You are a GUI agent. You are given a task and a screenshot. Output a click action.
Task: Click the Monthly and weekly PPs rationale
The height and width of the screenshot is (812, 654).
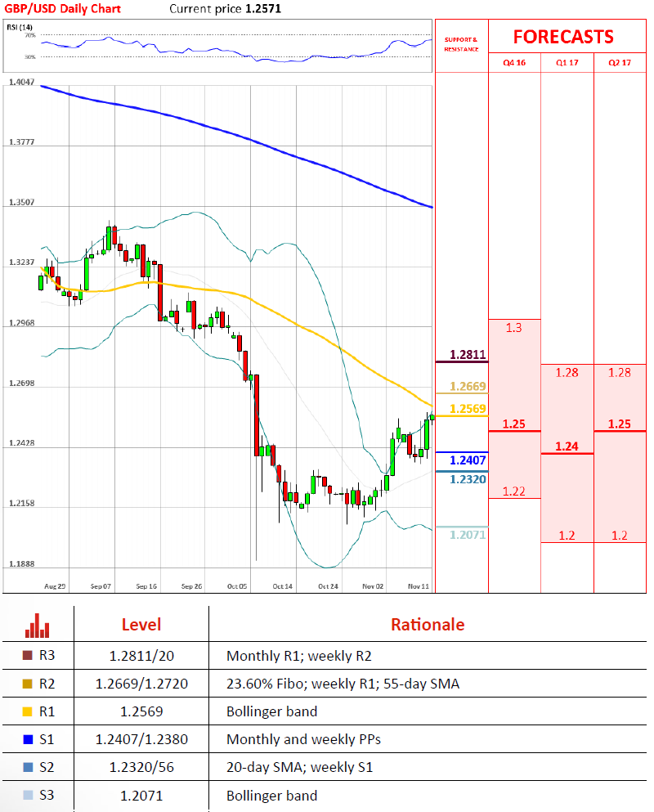click(303, 739)
